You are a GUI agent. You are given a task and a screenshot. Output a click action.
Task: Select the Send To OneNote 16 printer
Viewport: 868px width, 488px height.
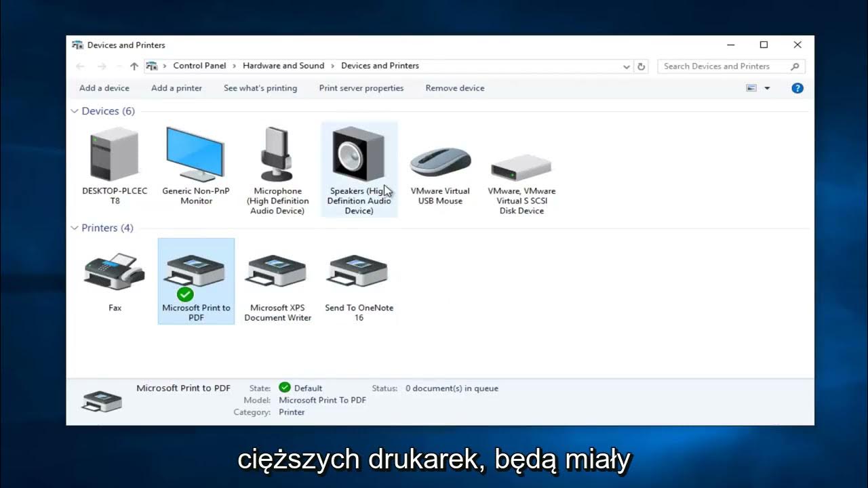coord(359,281)
